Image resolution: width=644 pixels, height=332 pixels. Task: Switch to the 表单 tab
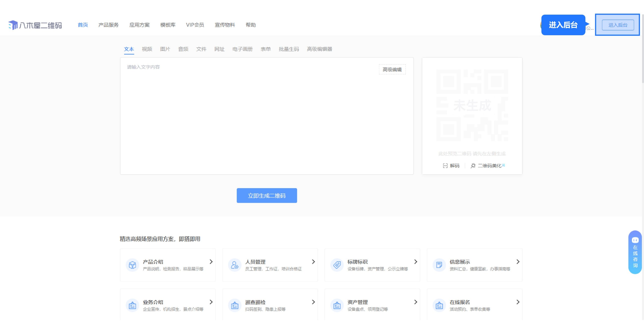click(265, 49)
